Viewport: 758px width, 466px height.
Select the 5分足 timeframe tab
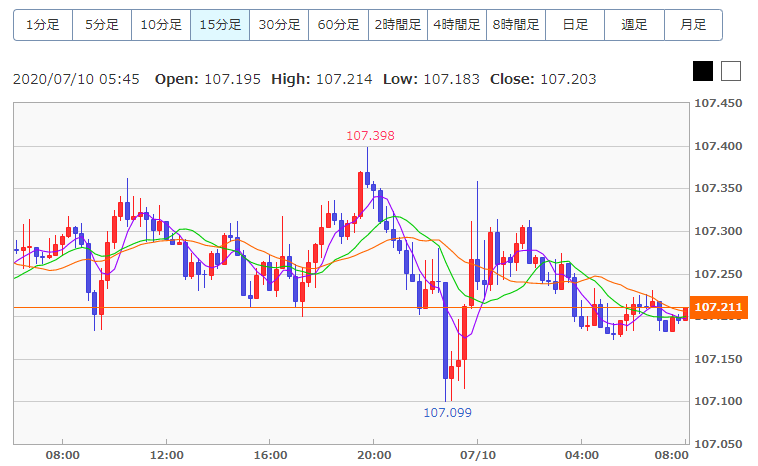click(x=102, y=25)
